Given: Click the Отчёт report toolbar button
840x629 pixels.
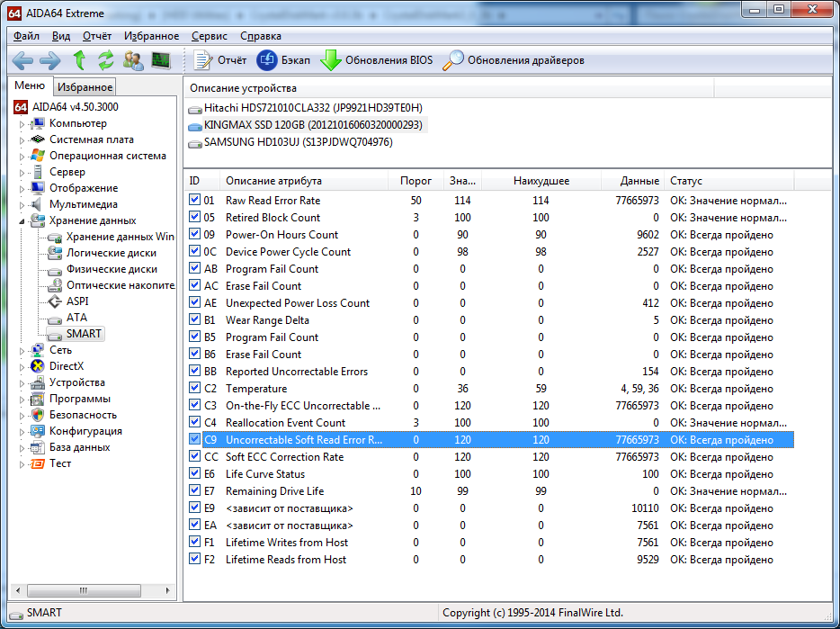Looking at the screenshot, I should tap(219, 60).
